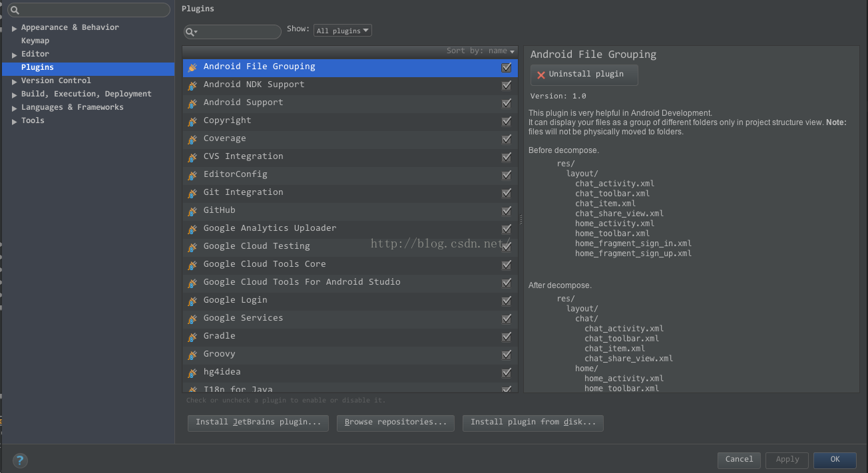Click the Google Cloud Testing plugin icon
Image resolution: width=868 pixels, height=473 pixels.
point(192,247)
